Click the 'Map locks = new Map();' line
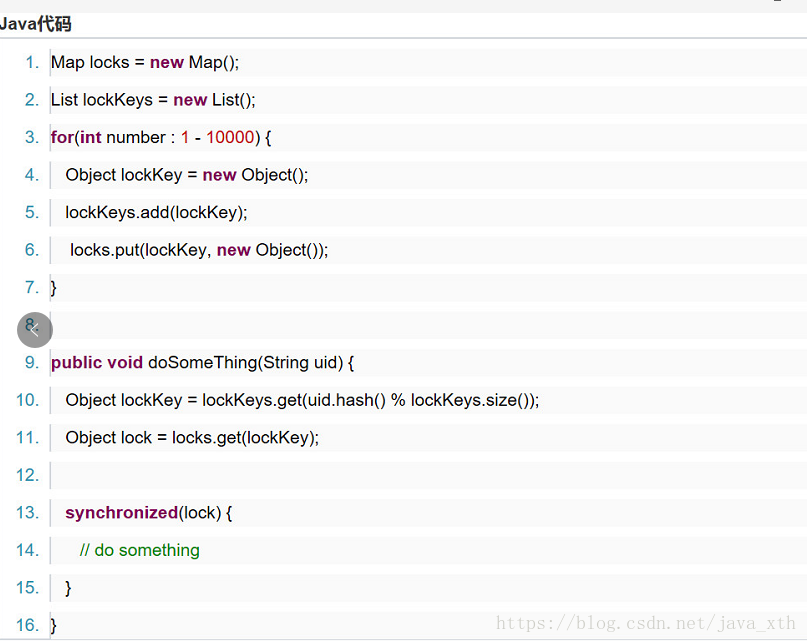This screenshot has width=807, height=643. tap(145, 62)
